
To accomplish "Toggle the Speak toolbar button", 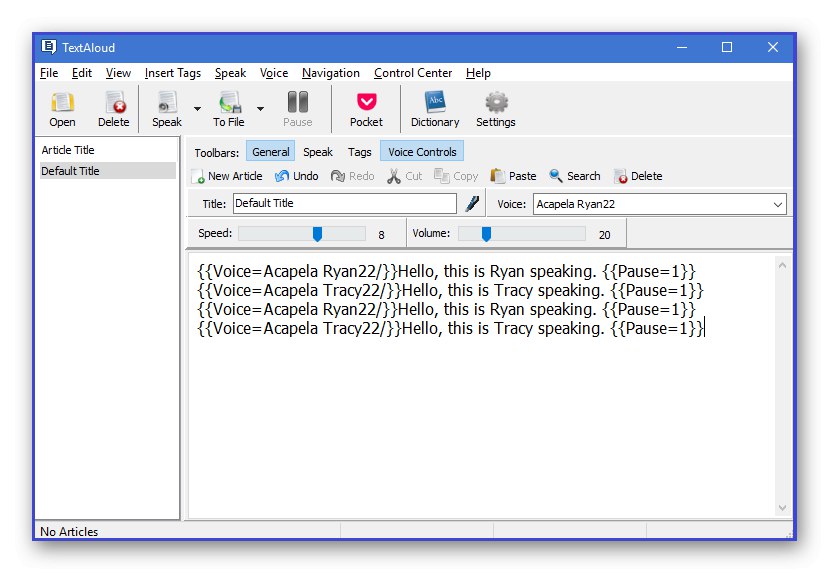I will click(x=318, y=152).
